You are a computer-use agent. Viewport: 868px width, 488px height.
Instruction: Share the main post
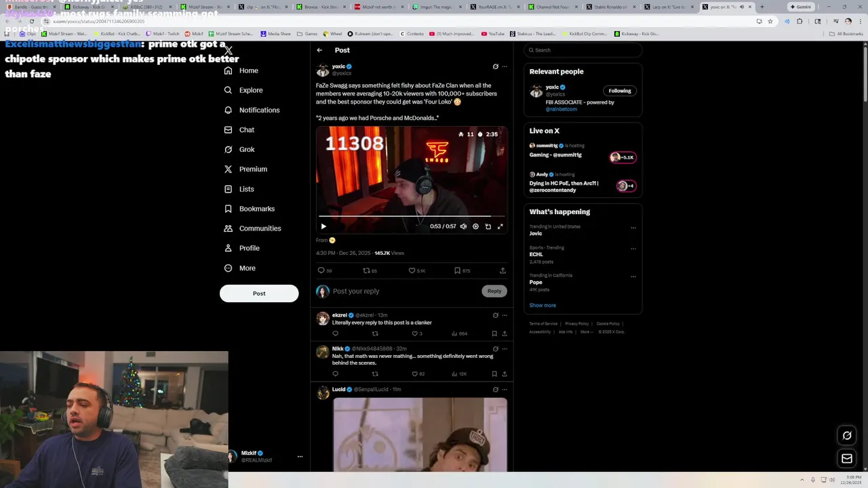(x=502, y=270)
